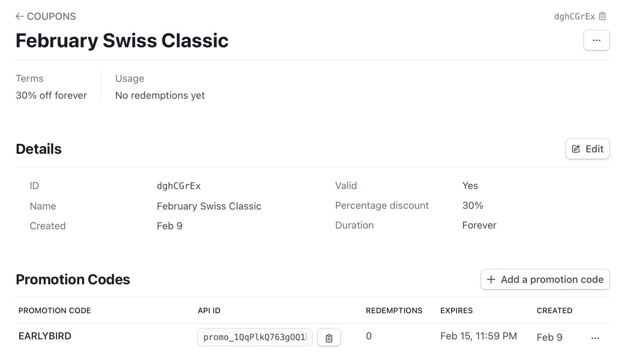This screenshot has height=364, width=632.
Task: Copy the promo API ID clipboard button
Action: point(329,338)
